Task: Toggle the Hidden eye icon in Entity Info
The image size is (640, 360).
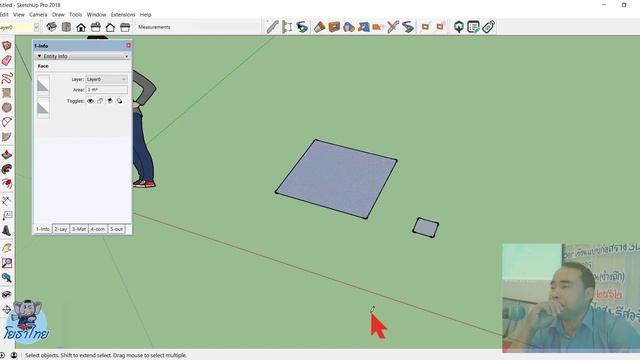Action: (90, 101)
